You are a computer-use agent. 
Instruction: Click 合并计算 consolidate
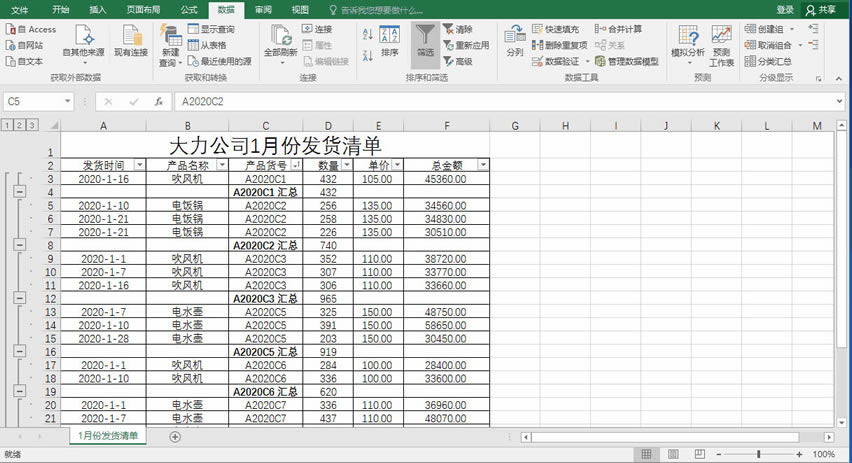click(618, 29)
